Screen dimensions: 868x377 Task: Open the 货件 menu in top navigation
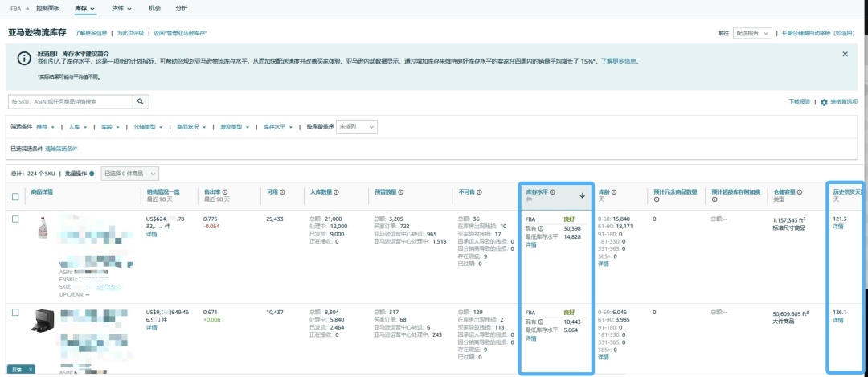coord(121,8)
